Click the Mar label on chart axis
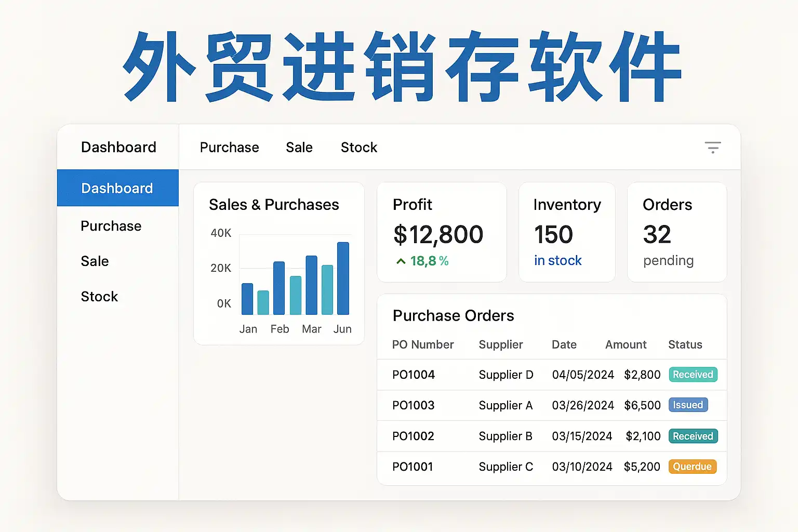Screen dimensions: 798x532 pos(312,329)
